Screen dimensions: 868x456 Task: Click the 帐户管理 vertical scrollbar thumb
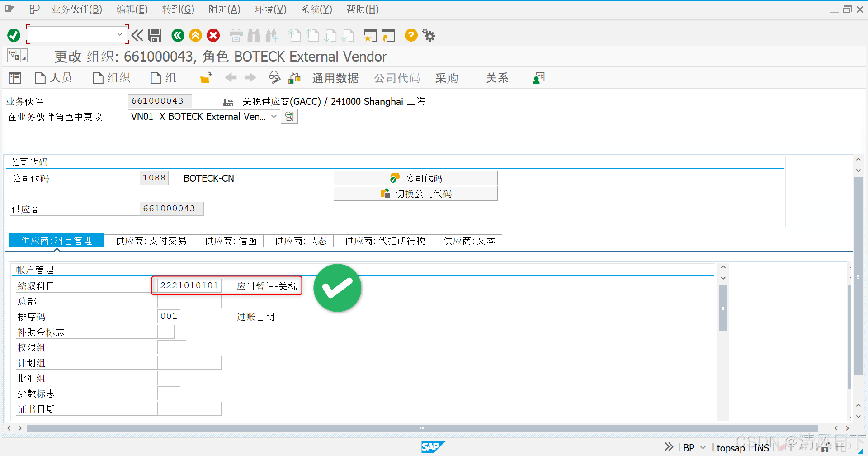click(723, 308)
